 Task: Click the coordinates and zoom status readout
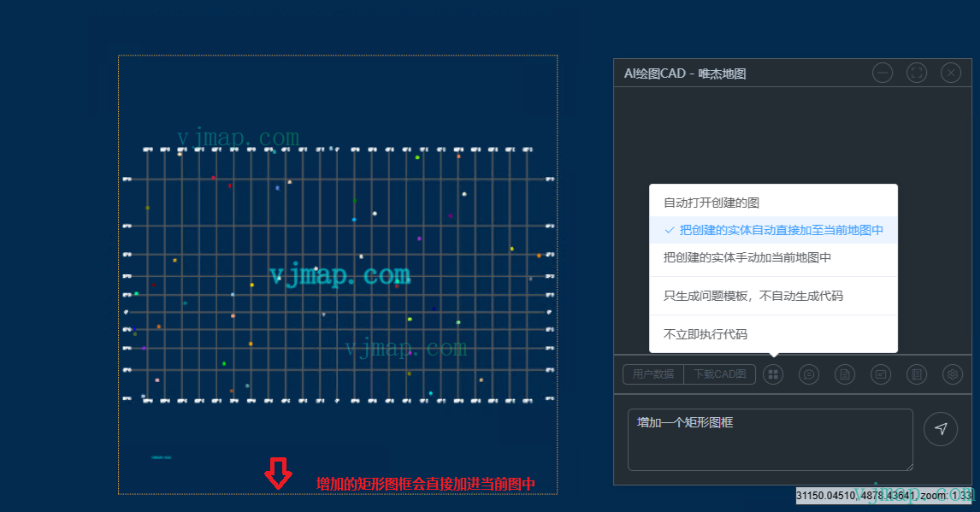click(884, 496)
